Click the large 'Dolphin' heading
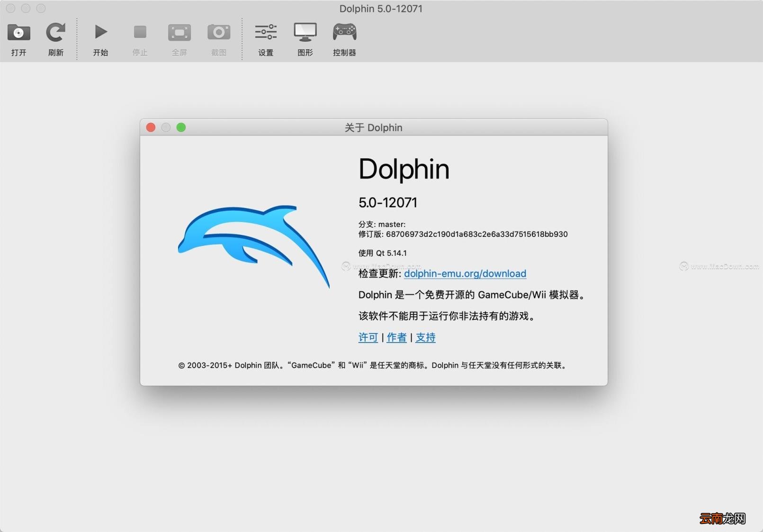The image size is (763, 532). click(x=404, y=169)
